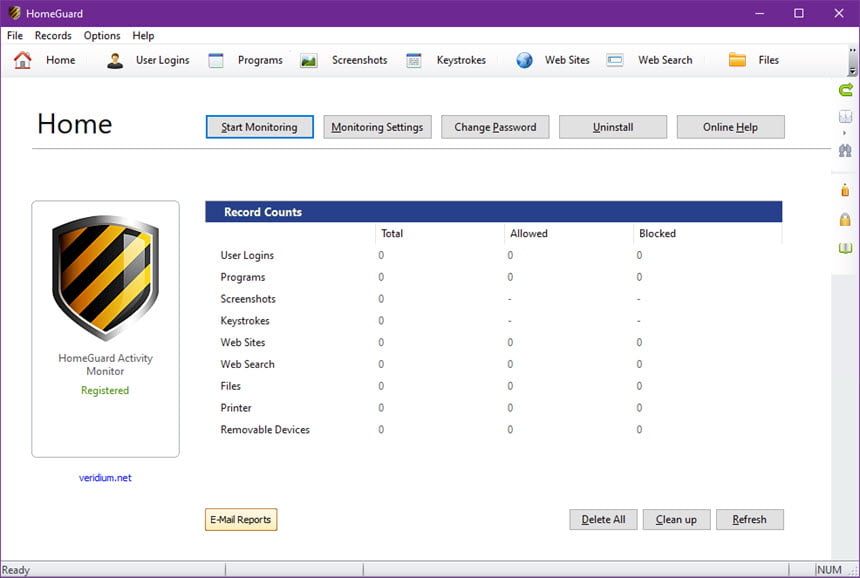Open the File menu
860x578 pixels.
tap(15, 36)
